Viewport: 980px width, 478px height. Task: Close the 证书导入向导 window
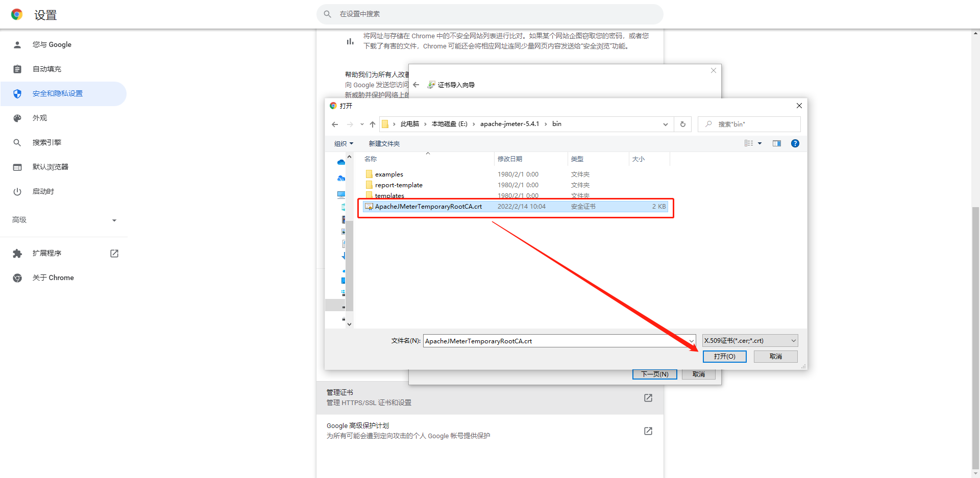click(x=714, y=70)
